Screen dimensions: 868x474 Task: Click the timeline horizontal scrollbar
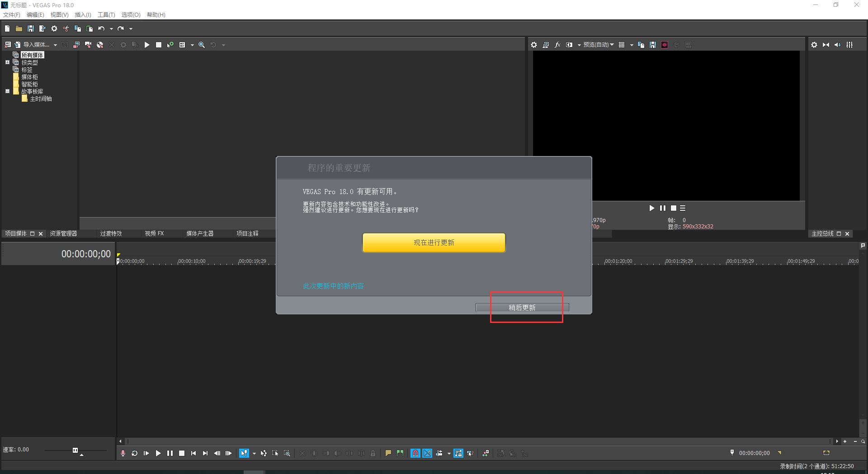point(479,441)
